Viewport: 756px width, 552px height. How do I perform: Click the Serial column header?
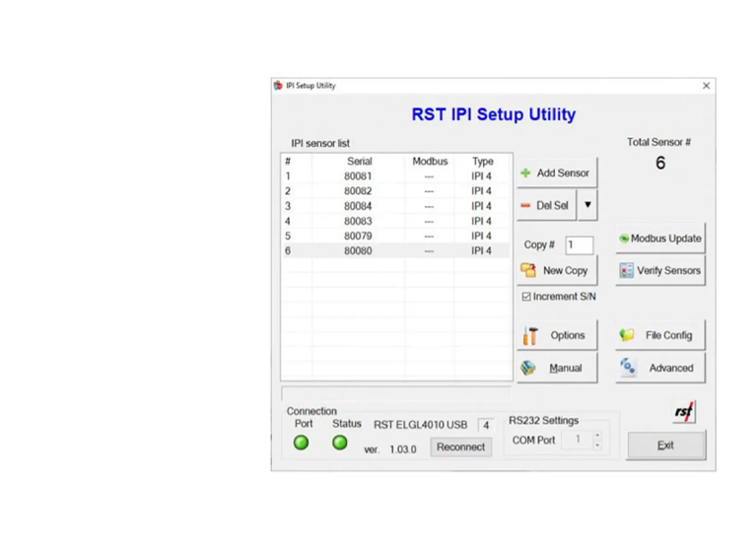click(359, 161)
